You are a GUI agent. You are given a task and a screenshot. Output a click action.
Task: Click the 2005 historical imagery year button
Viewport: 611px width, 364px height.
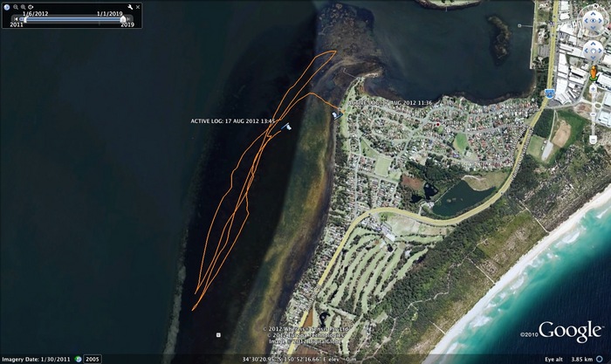92,359
